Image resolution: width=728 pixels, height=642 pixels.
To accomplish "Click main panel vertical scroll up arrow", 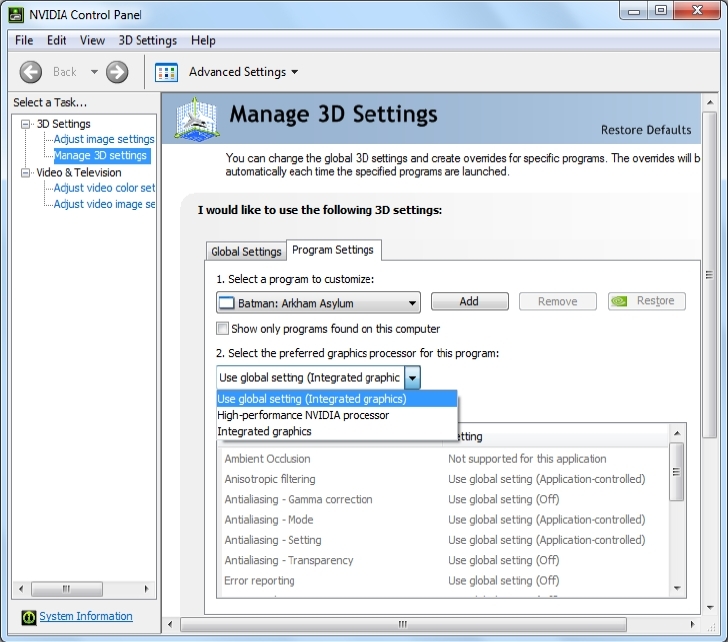I will tap(710, 102).
